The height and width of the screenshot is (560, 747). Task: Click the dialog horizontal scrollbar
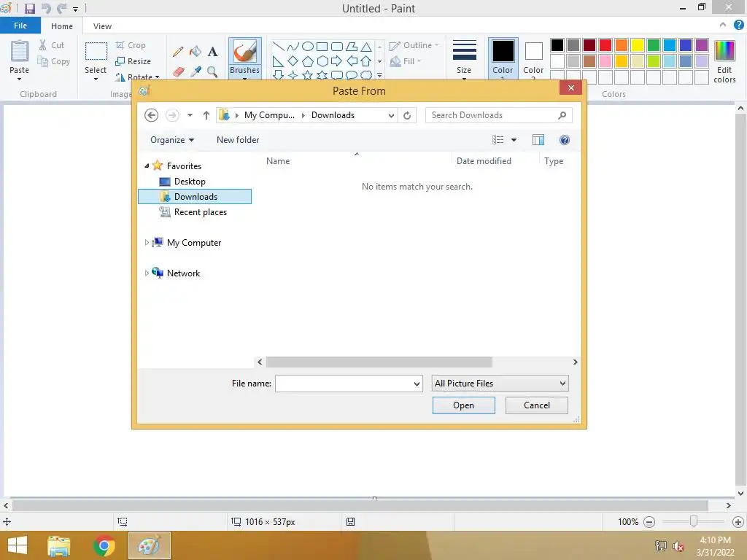coord(379,362)
